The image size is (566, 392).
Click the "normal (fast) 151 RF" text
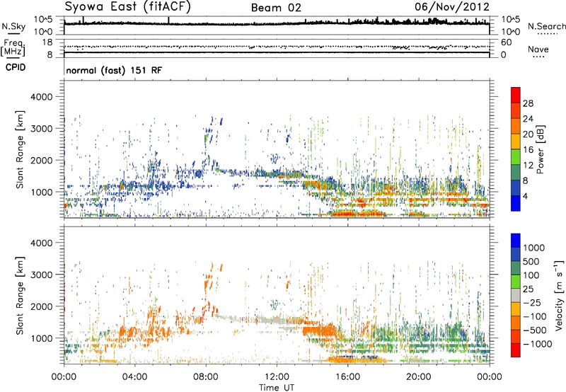(114, 70)
